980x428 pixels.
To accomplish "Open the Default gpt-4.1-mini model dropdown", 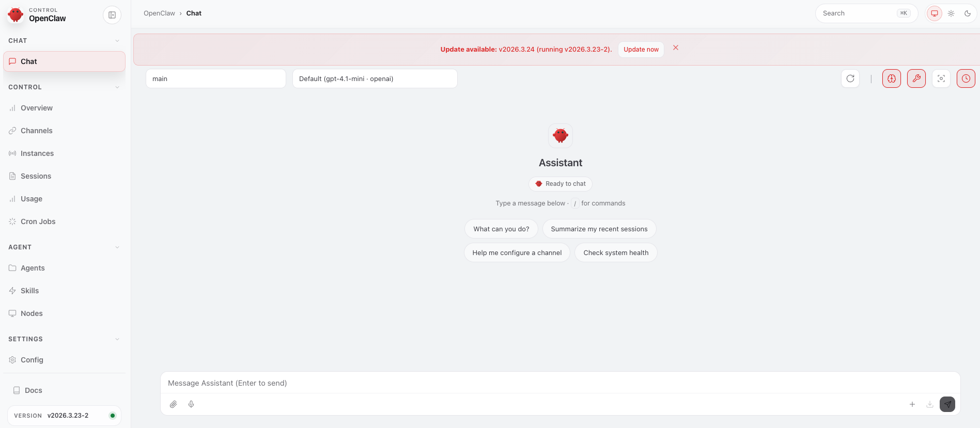I will coord(375,78).
